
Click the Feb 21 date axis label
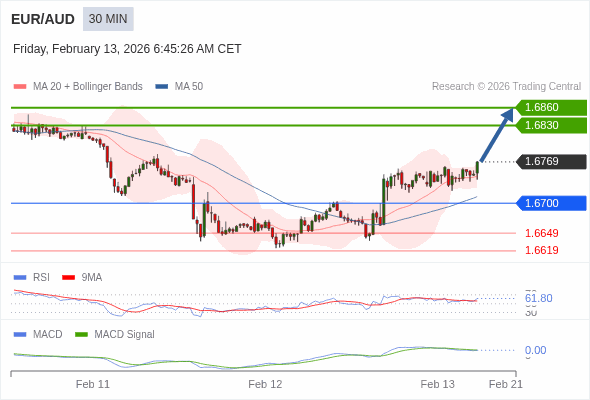[x=506, y=384]
